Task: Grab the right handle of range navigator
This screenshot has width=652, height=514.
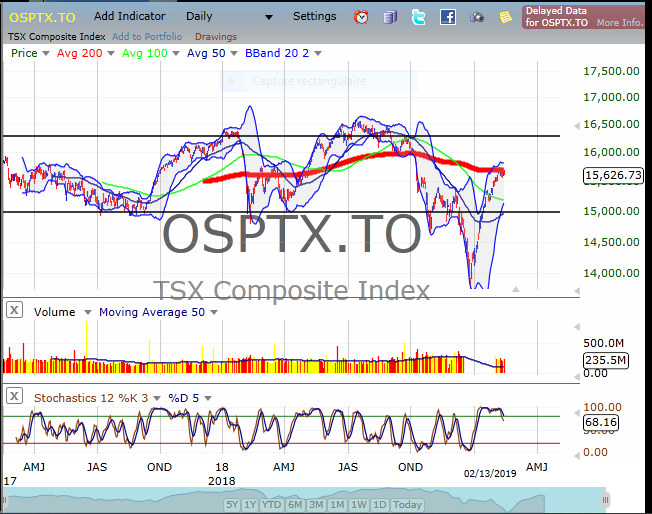Action: 605,500
